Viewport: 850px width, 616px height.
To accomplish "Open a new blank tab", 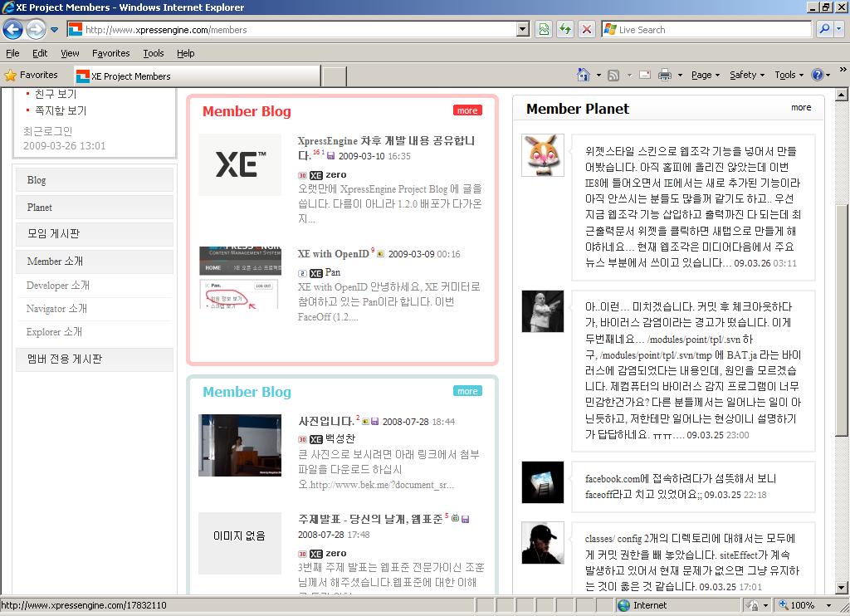I will [334, 76].
